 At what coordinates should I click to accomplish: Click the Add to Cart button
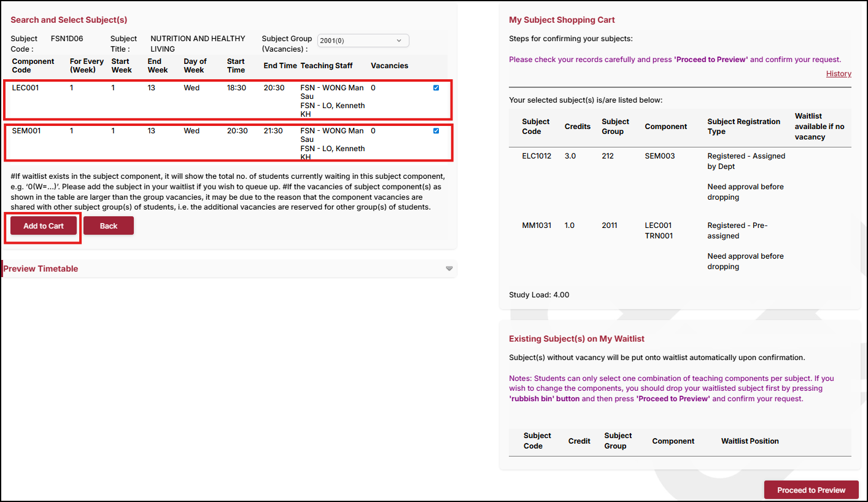[x=44, y=226]
